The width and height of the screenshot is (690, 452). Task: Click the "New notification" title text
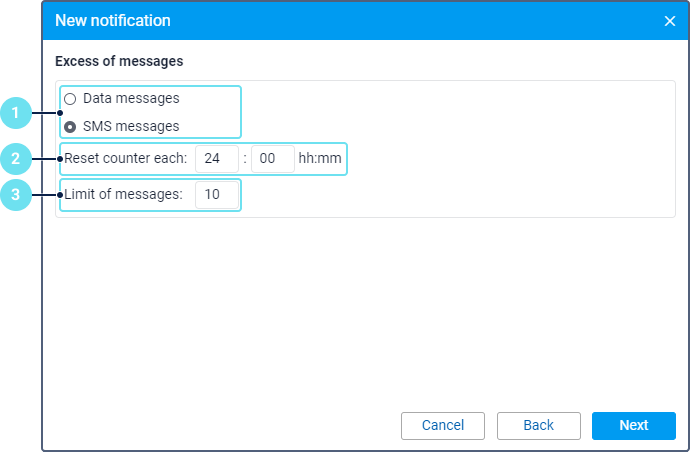point(113,21)
